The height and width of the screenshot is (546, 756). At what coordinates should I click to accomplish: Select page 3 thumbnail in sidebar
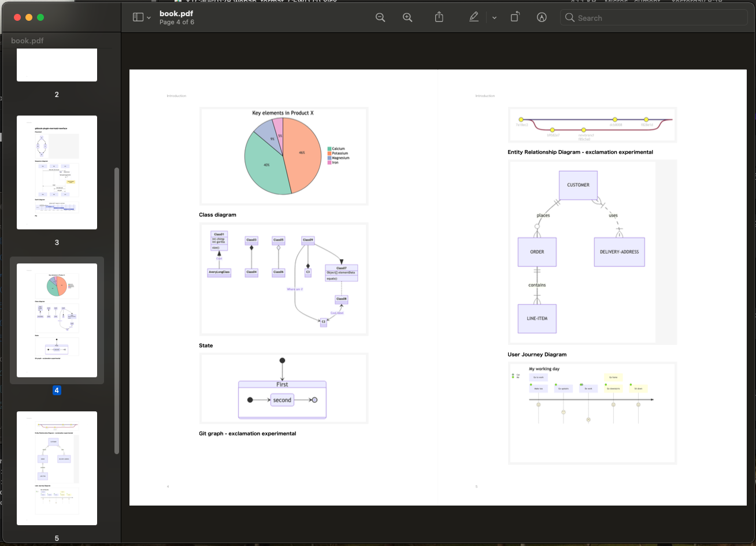(57, 172)
